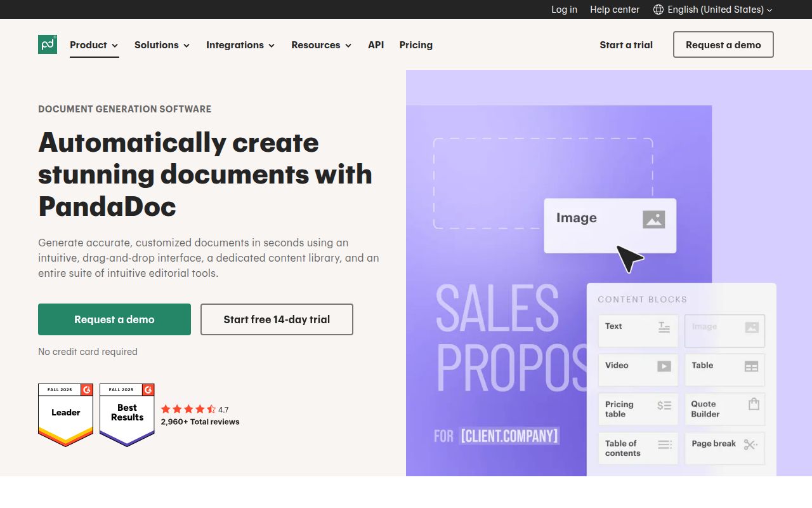Click the green Request a demo button

click(x=114, y=319)
